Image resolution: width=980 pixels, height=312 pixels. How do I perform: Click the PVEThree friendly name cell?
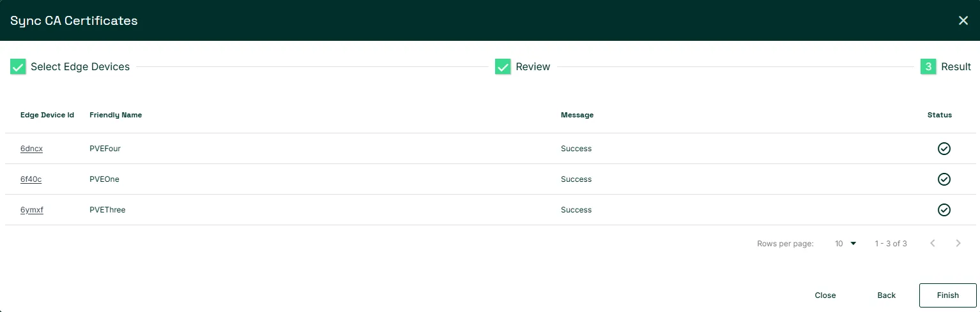[x=107, y=210]
